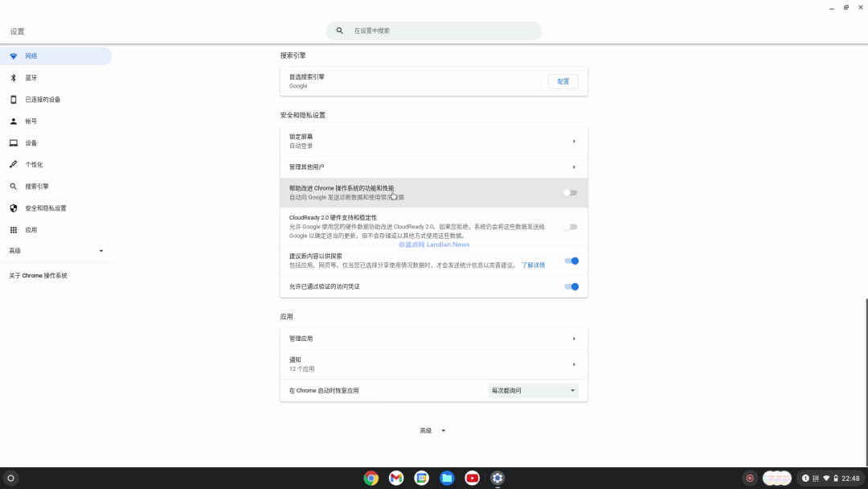This screenshot has width=868, height=489.
Task: Turn off 允许已通过验证的访问凭证
Action: [x=571, y=286]
